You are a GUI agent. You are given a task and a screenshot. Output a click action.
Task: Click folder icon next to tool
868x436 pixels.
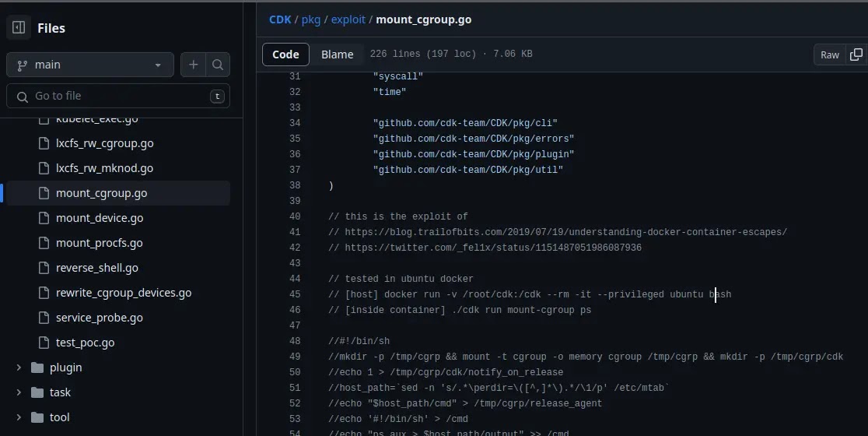pyautogui.click(x=37, y=417)
